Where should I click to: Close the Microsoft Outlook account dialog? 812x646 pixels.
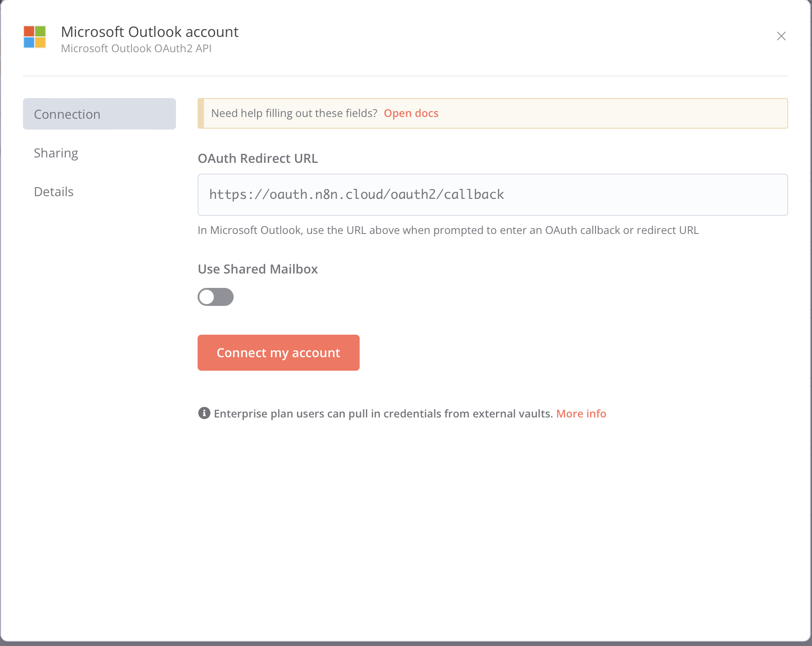click(781, 36)
